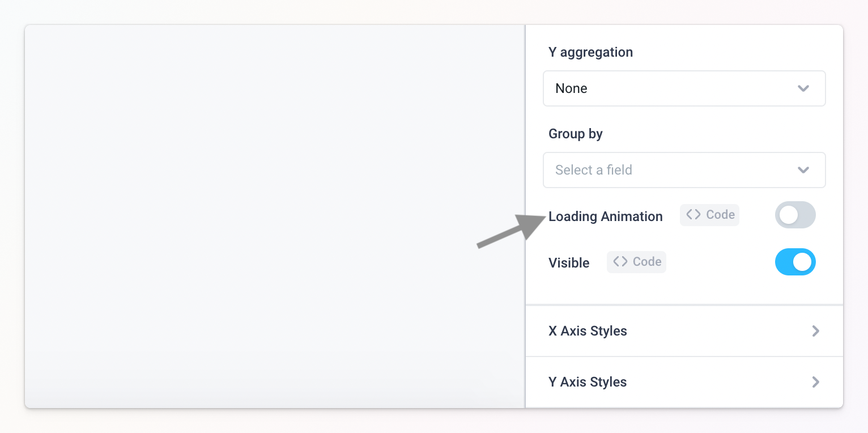Select the Loading Animation label

(605, 216)
